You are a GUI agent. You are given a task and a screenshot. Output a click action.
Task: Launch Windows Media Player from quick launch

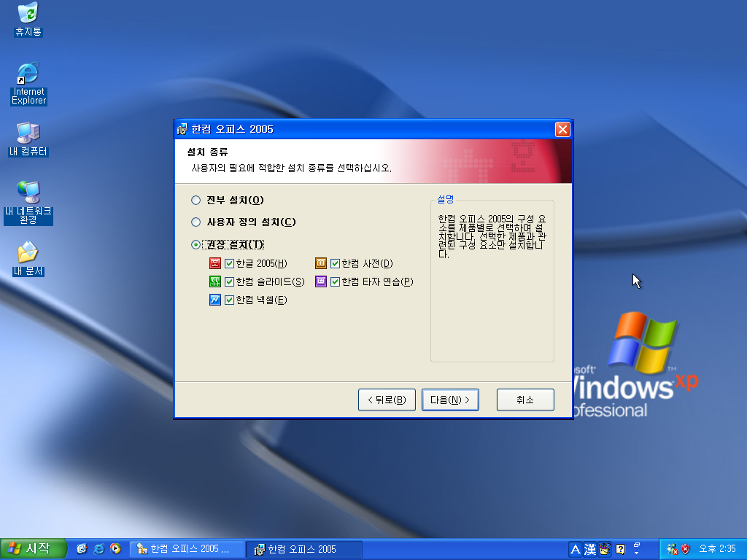coord(115,549)
